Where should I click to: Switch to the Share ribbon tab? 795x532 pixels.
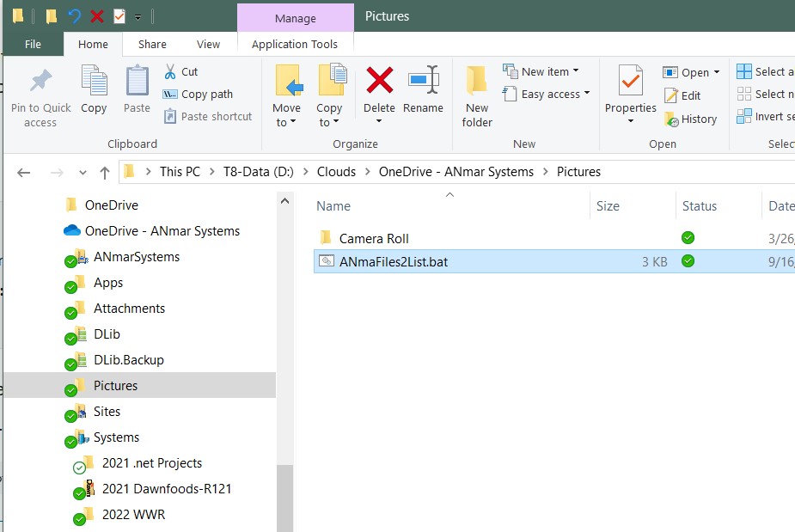(152, 45)
